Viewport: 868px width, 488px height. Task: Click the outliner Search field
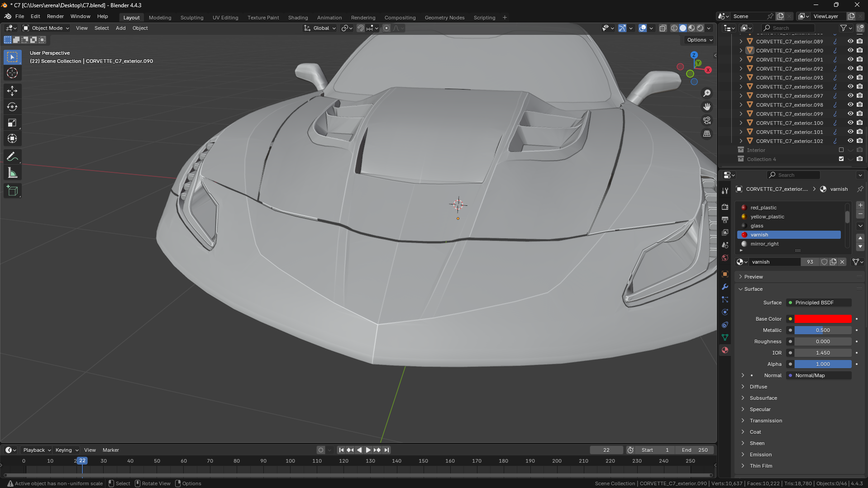pyautogui.click(x=788, y=28)
